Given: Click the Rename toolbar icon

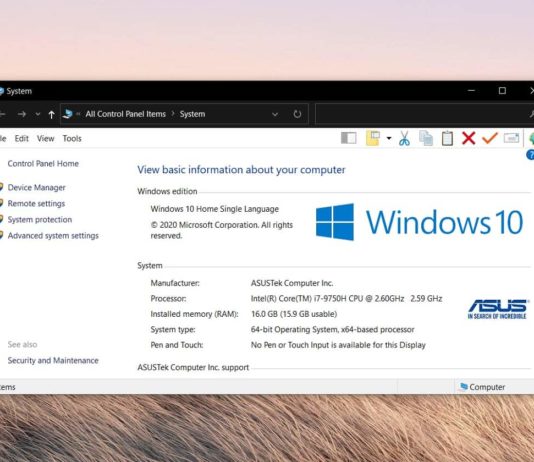Looking at the screenshot, I should (512, 138).
